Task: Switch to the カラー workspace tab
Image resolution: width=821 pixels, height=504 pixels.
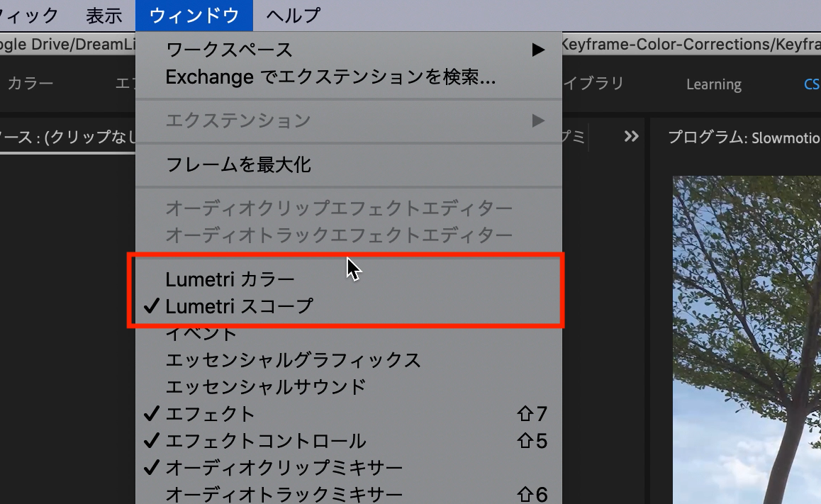Action: pyautogui.click(x=30, y=84)
